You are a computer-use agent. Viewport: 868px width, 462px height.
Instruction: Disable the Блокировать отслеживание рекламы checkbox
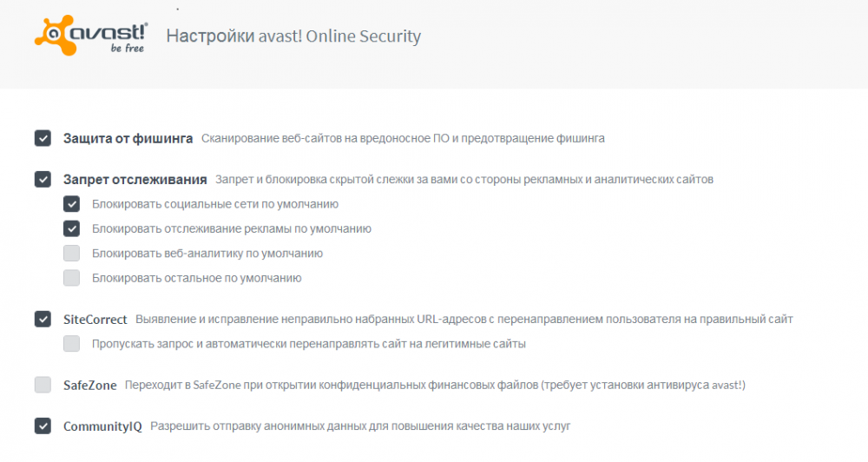click(x=71, y=228)
